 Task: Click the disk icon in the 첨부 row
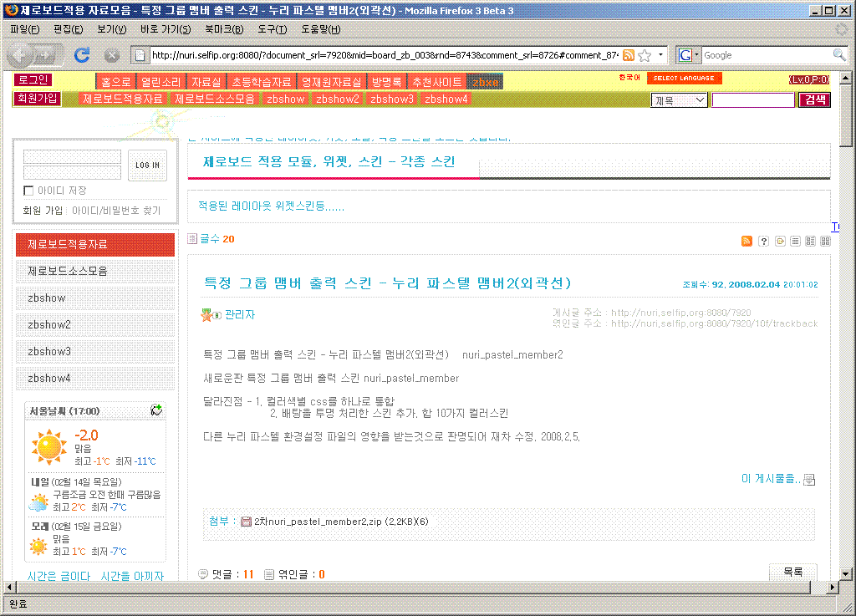click(x=247, y=522)
